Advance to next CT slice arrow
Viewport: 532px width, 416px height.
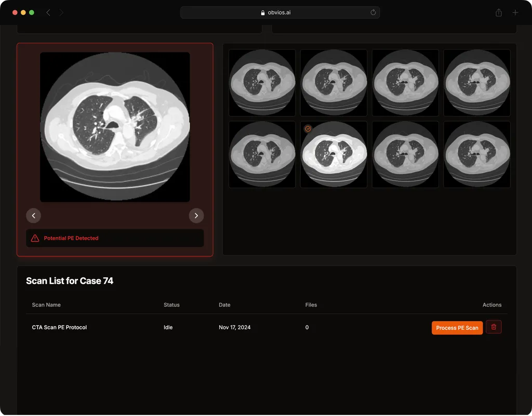point(196,215)
